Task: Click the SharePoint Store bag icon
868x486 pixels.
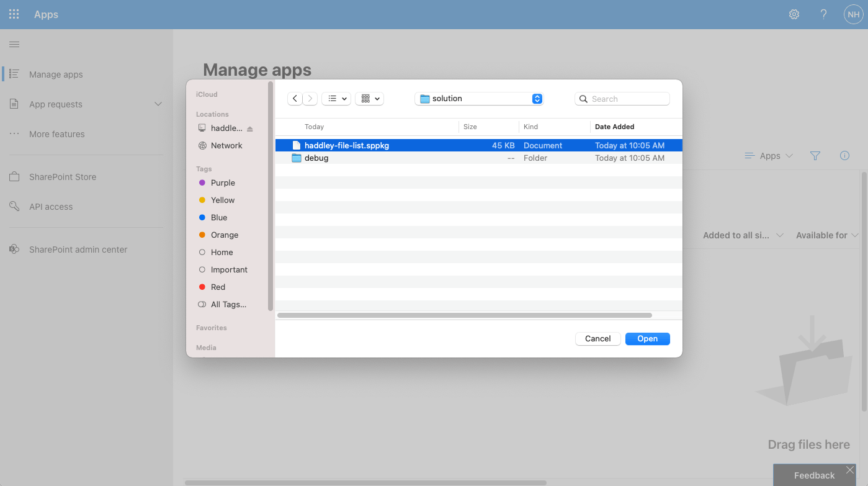Action: pos(14,177)
